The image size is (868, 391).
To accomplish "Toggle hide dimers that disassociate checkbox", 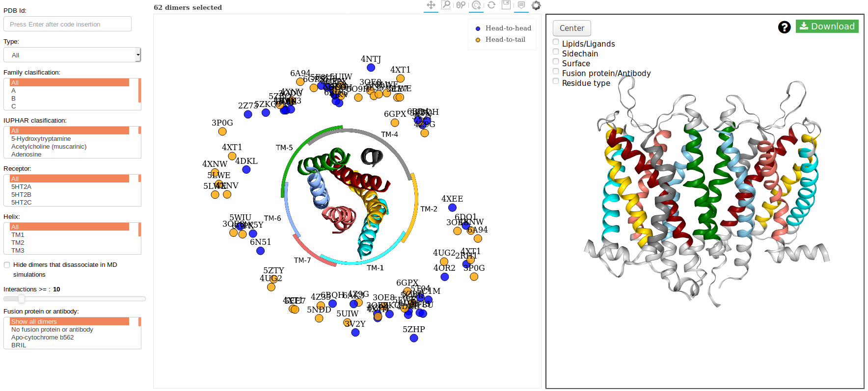I will pyautogui.click(x=7, y=265).
